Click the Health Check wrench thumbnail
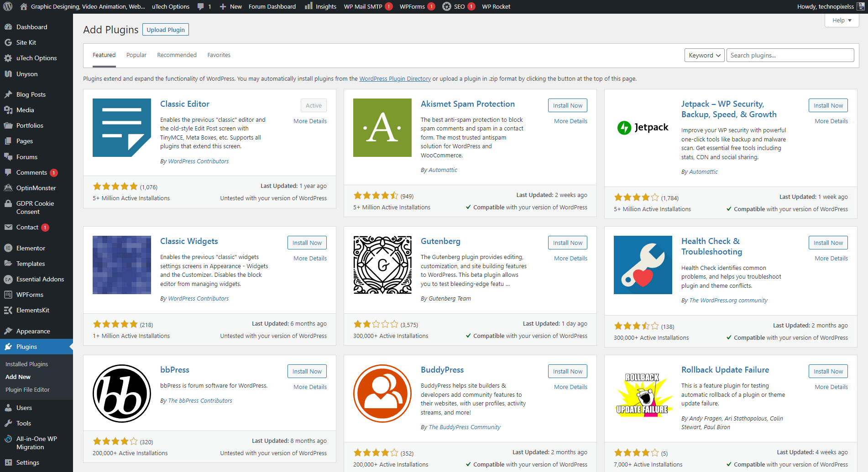The height and width of the screenshot is (472, 868). click(x=643, y=265)
